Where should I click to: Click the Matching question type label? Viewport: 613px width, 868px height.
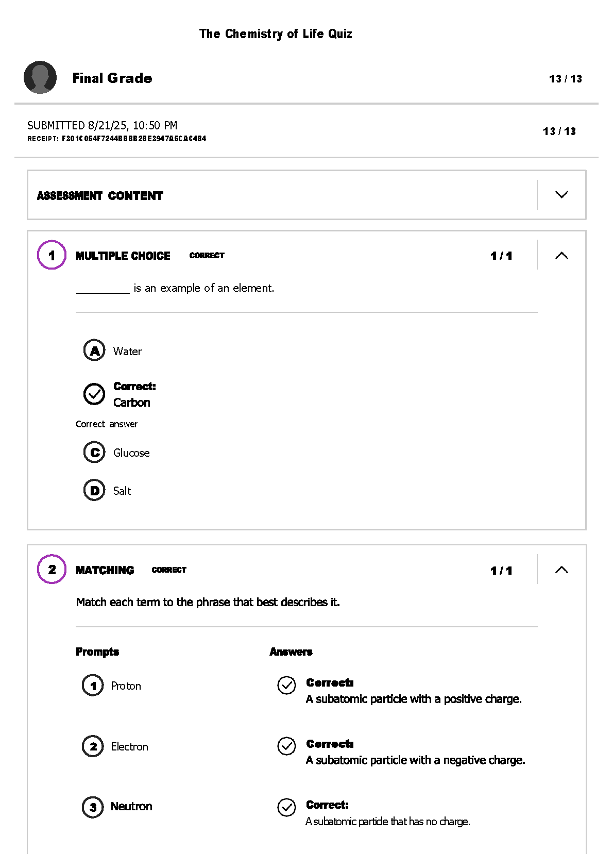pyautogui.click(x=105, y=570)
